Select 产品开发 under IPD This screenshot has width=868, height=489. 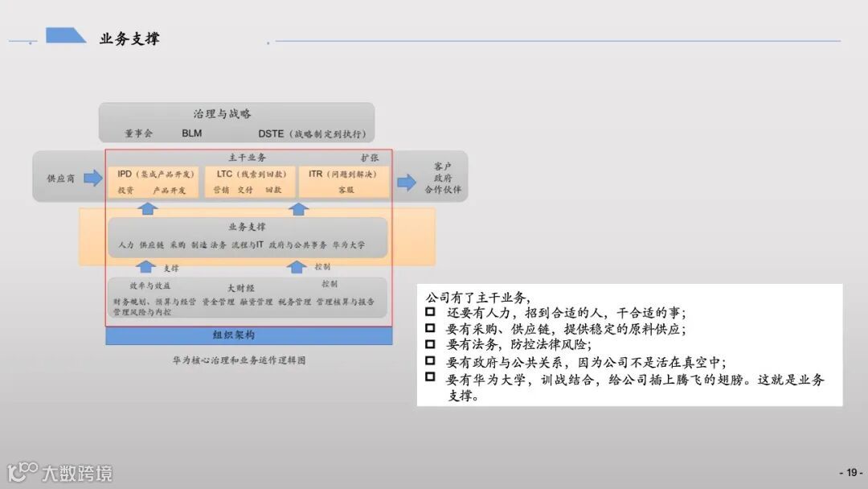pyautogui.click(x=169, y=190)
